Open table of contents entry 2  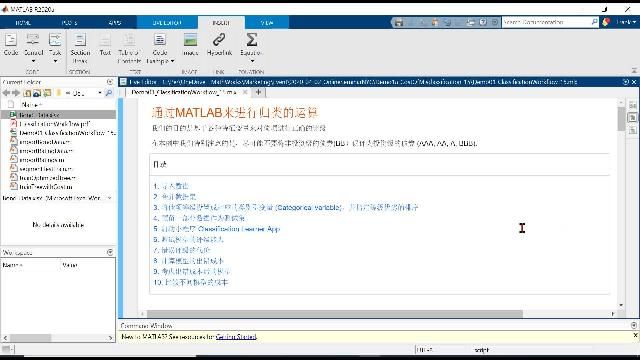click(x=175, y=197)
